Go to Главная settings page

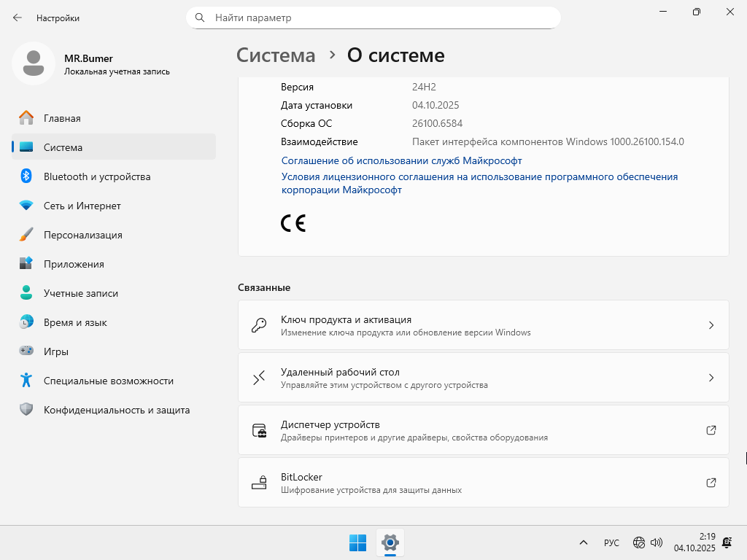pos(62,118)
